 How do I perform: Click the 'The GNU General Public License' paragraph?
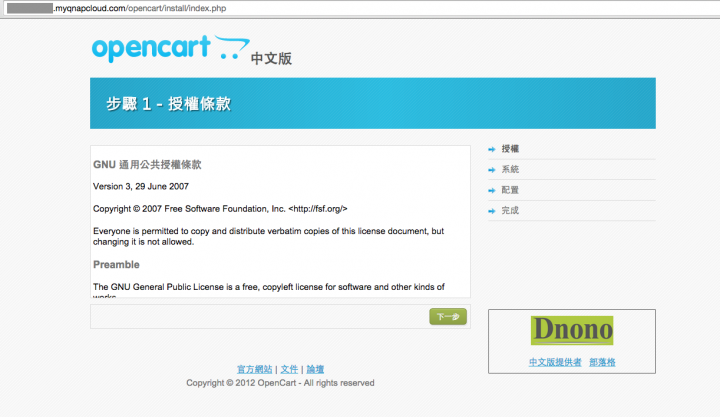click(269, 291)
